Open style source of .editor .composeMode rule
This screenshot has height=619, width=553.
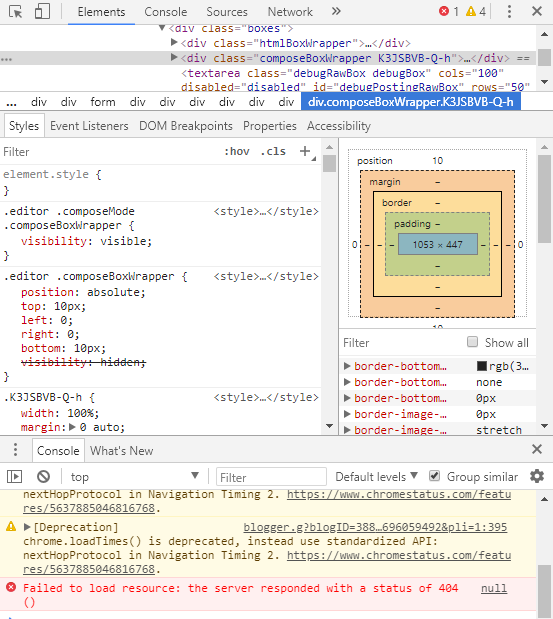pos(266,211)
